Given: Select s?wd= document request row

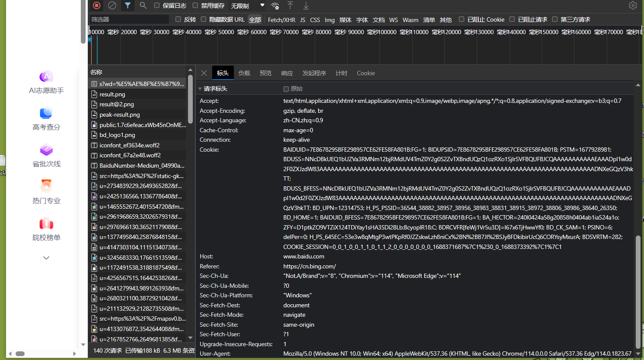Looking at the screenshot, I should [x=138, y=84].
